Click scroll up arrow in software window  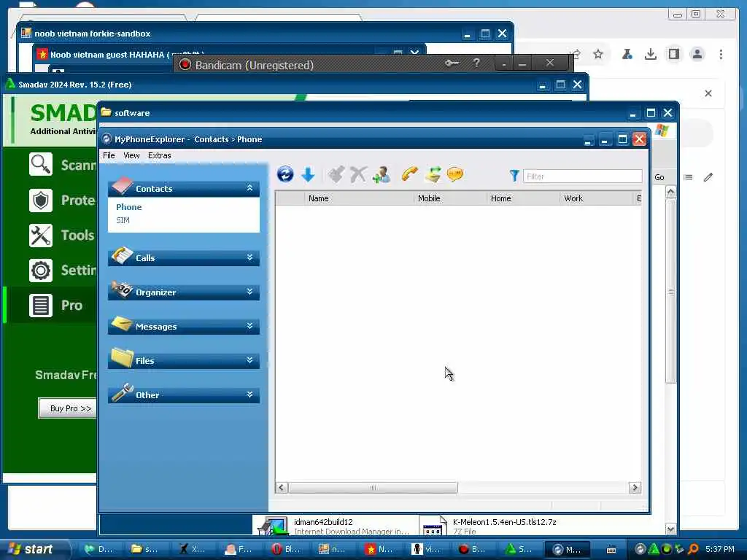(671, 192)
